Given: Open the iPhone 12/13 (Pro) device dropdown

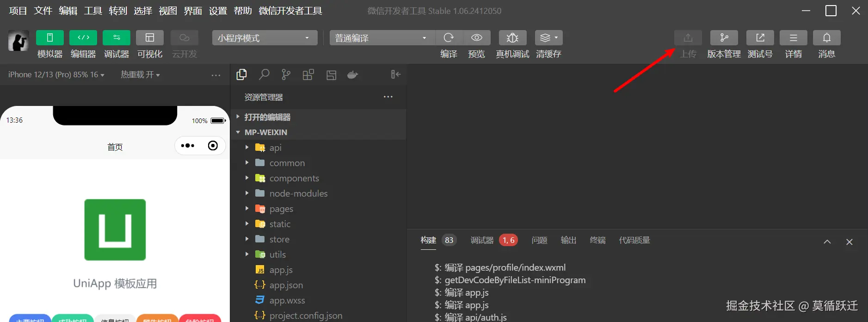Looking at the screenshot, I should [x=56, y=74].
